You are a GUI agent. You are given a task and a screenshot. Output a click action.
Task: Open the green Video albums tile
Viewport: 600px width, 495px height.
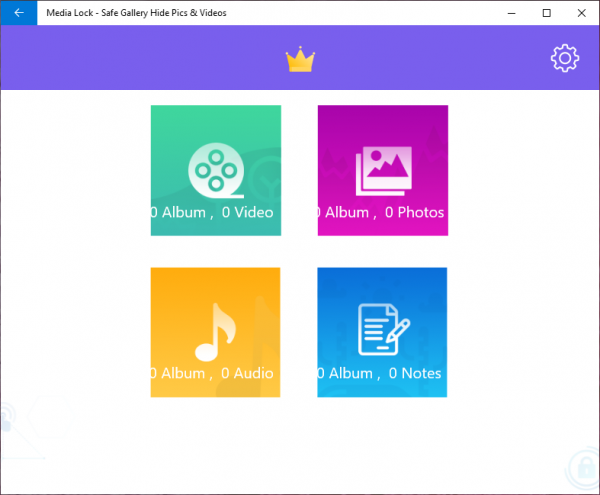click(216, 170)
